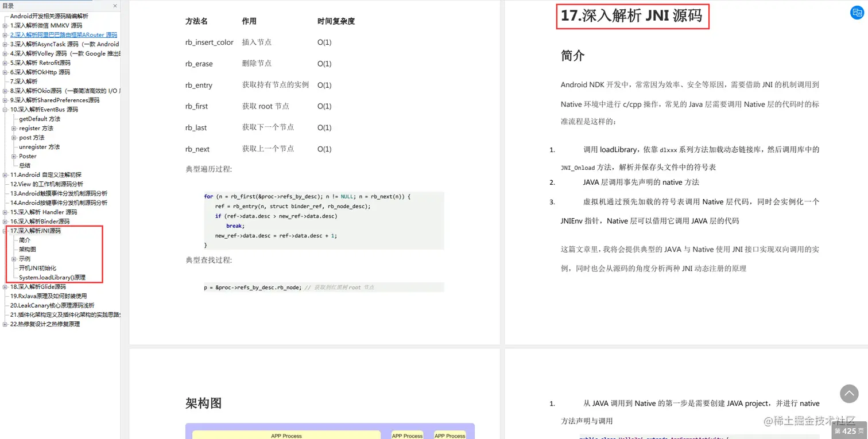Screen dimensions: 868x439
Task: Expand "8.深入解析Okio源码" chapter
Action: 5,91
